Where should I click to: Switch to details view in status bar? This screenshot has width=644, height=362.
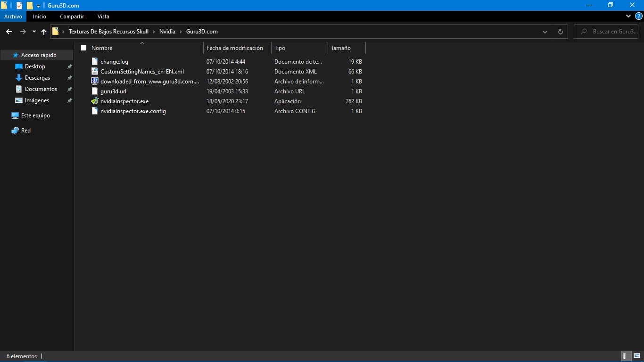click(627, 356)
